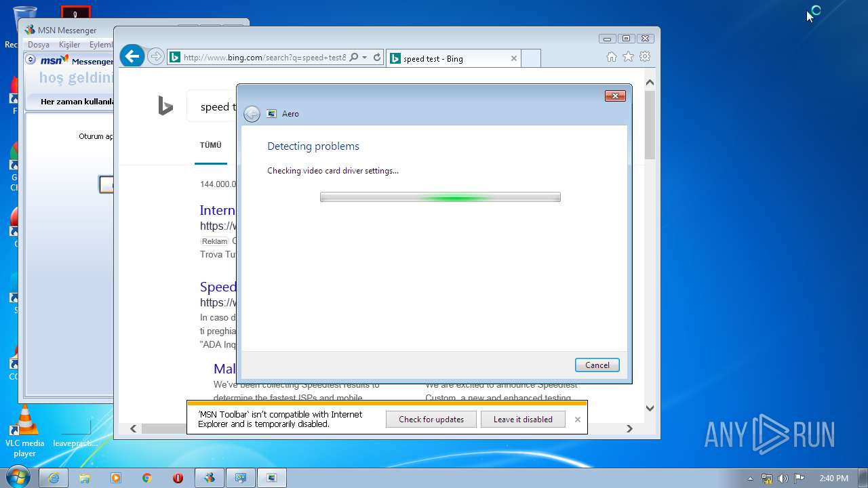Screen dimensions: 868x488
Task: Close the 'speed test - Bing' tab
Action: pyautogui.click(x=513, y=58)
